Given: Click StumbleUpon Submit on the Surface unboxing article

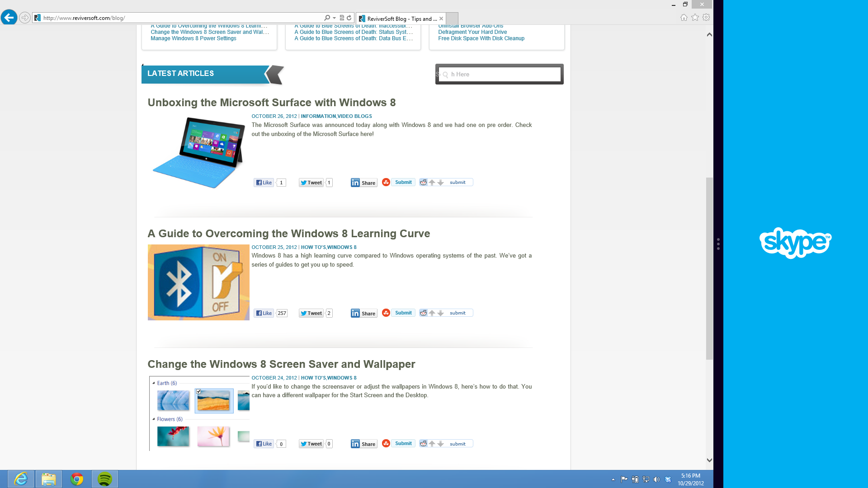Looking at the screenshot, I should 398,182.
